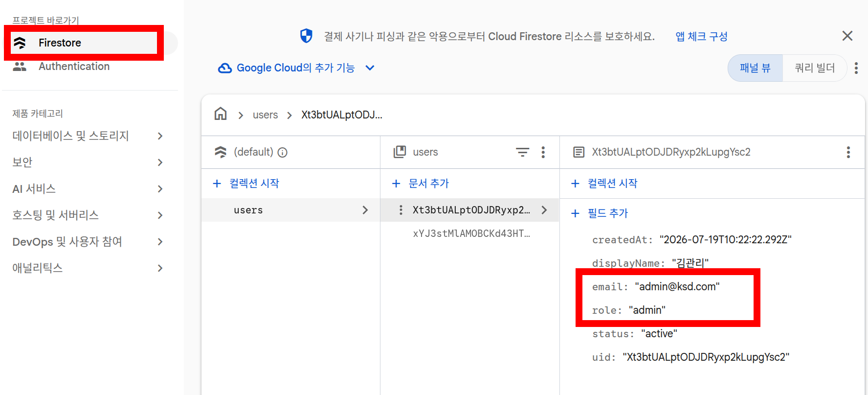Screen dimensions: 868x395
Task: Click the createdAt field value
Action: [726, 240]
